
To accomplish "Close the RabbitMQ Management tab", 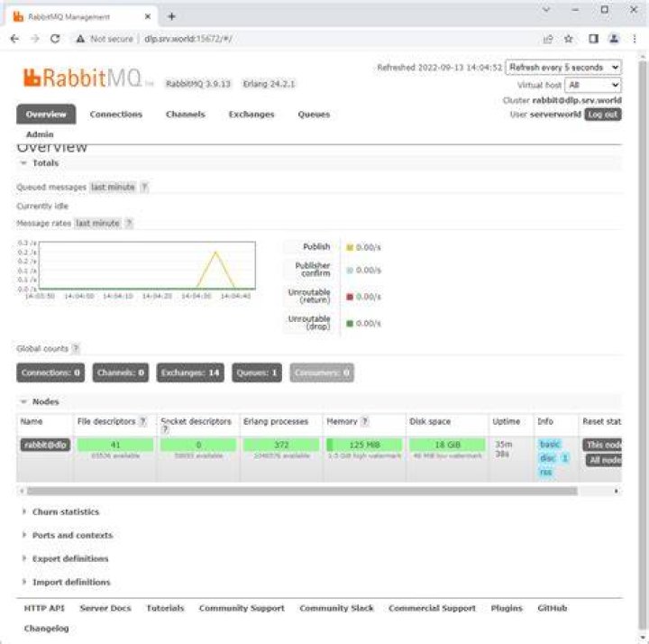I will 148,16.
